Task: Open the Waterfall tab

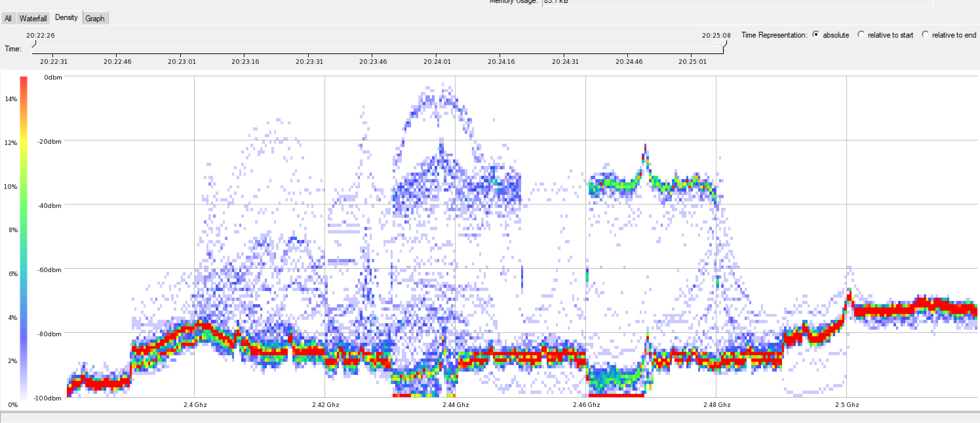Action: click(33, 18)
